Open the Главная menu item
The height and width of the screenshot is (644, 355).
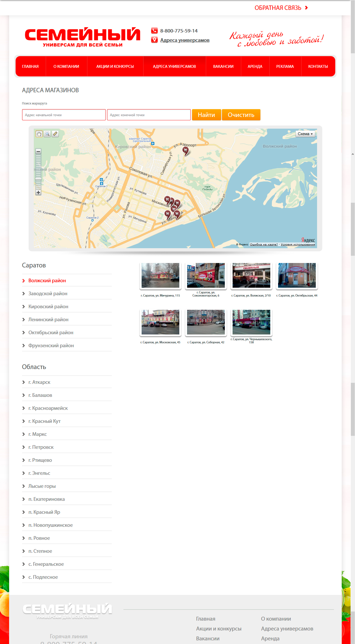(30, 67)
